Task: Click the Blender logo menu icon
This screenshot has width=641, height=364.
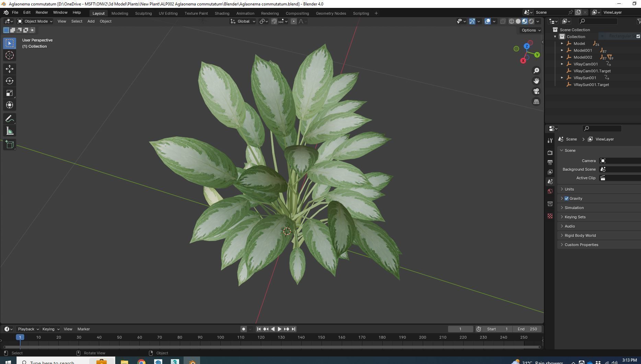Action: (6, 12)
